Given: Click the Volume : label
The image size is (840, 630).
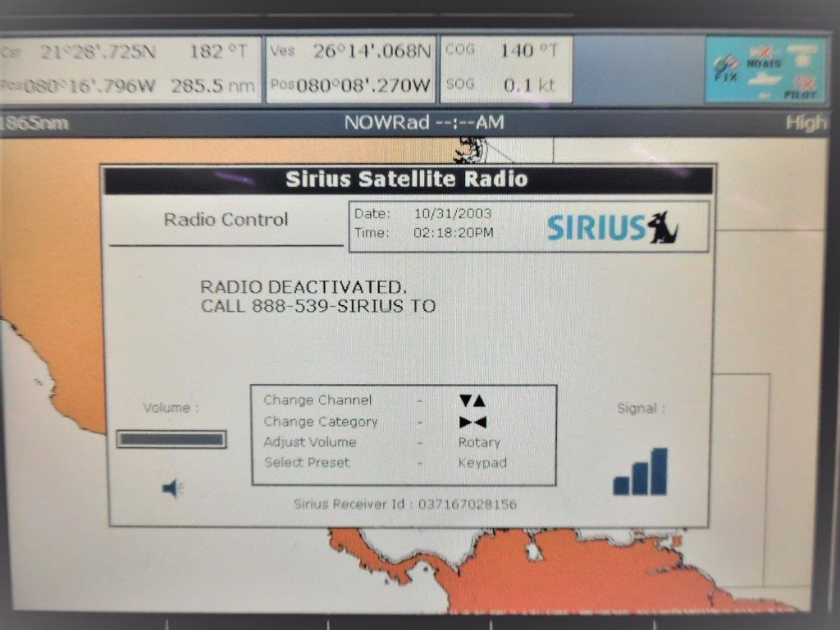Looking at the screenshot, I should tap(171, 408).
